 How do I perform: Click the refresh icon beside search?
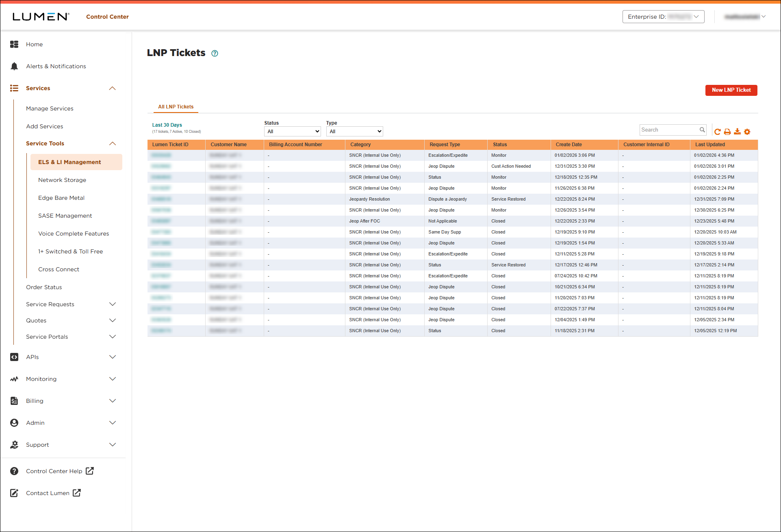tap(717, 132)
